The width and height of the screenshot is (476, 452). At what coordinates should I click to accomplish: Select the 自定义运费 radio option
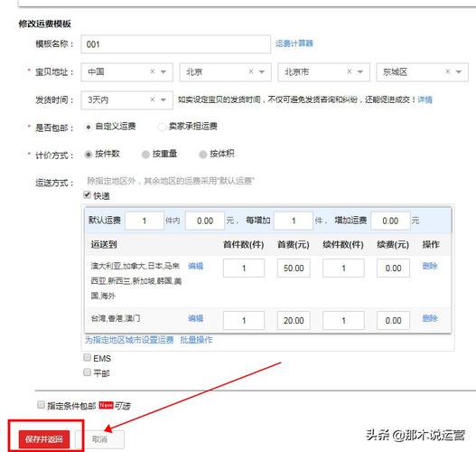point(88,127)
